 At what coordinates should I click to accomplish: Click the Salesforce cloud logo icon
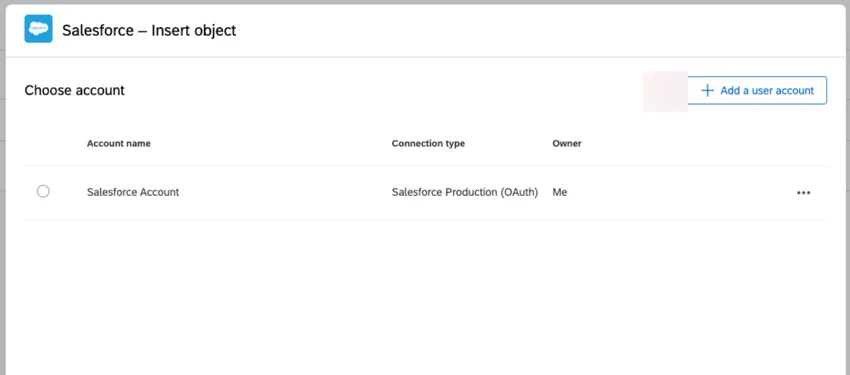38,29
